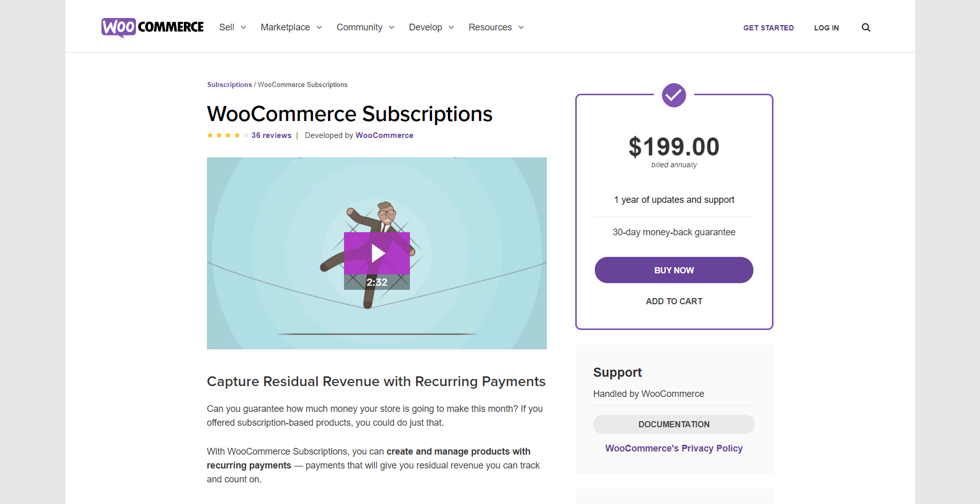
Task: Open the search magnifier icon
Action: pyautogui.click(x=866, y=28)
